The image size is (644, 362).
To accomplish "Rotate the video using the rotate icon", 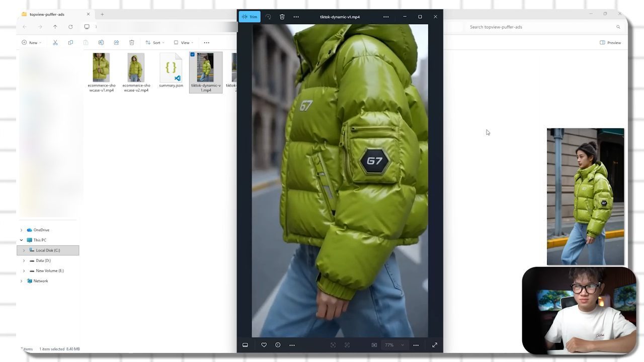I will point(268,17).
